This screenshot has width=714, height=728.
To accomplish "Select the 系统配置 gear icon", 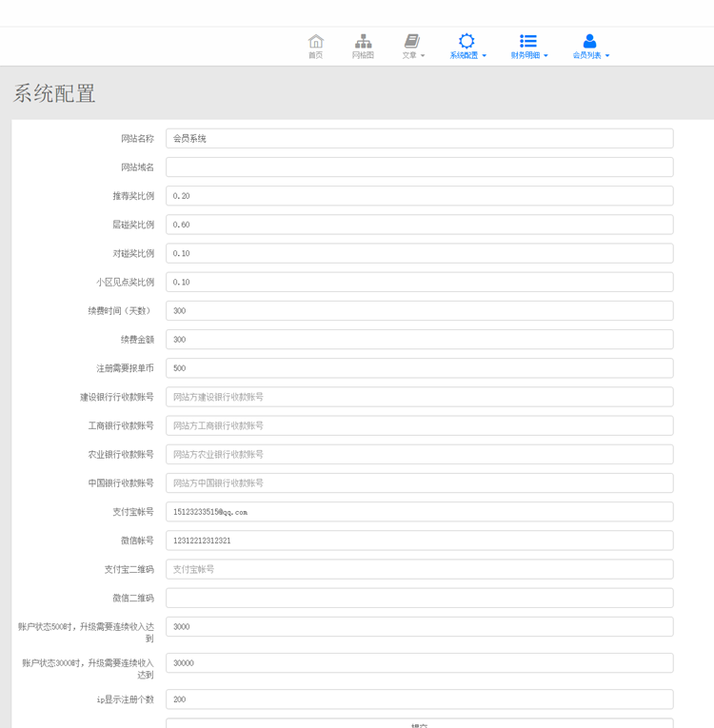I will click(466, 41).
